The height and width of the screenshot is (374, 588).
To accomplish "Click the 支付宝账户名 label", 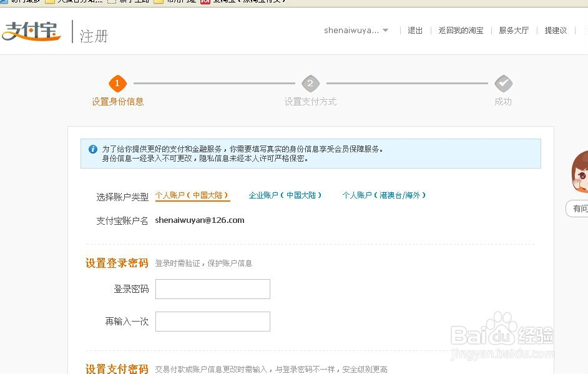I will point(122,221).
